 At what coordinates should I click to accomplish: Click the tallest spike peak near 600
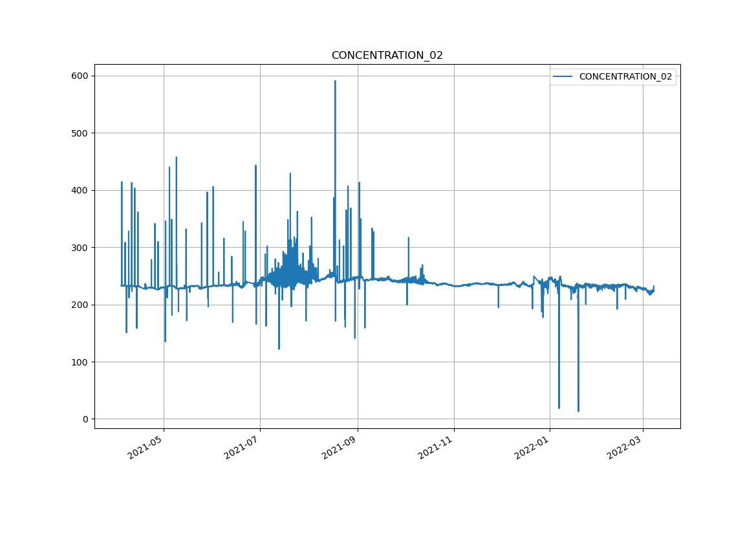(x=335, y=82)
